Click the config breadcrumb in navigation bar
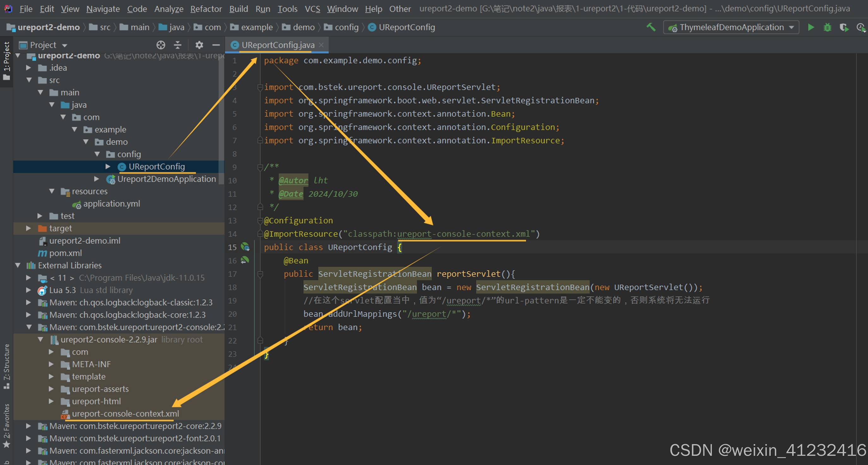This screenshot has height=465, width=868. pos(346,27)
